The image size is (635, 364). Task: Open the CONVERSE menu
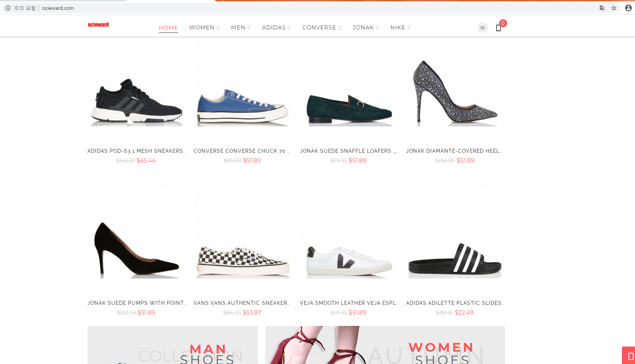tap(319, 28)
